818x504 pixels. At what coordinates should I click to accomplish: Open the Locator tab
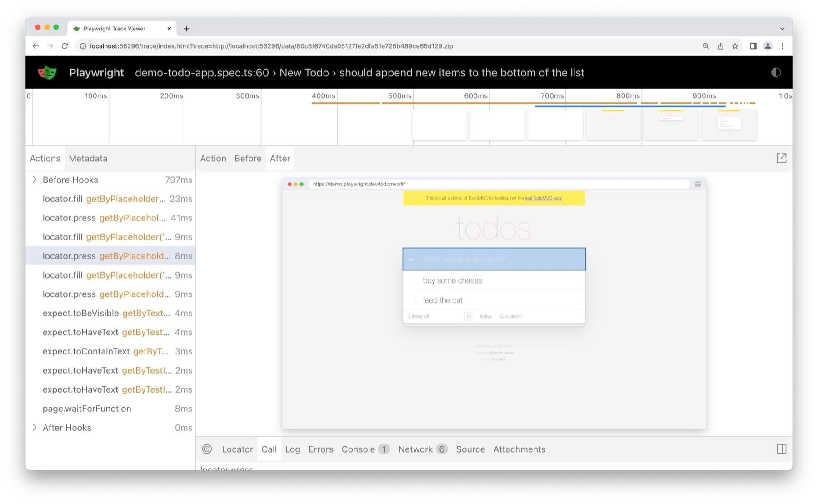[237, 449]
